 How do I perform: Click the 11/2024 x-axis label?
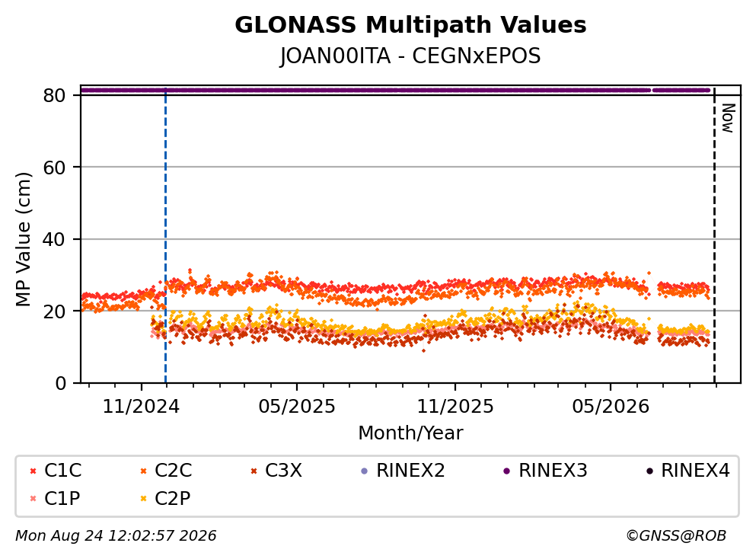point(141,407)
